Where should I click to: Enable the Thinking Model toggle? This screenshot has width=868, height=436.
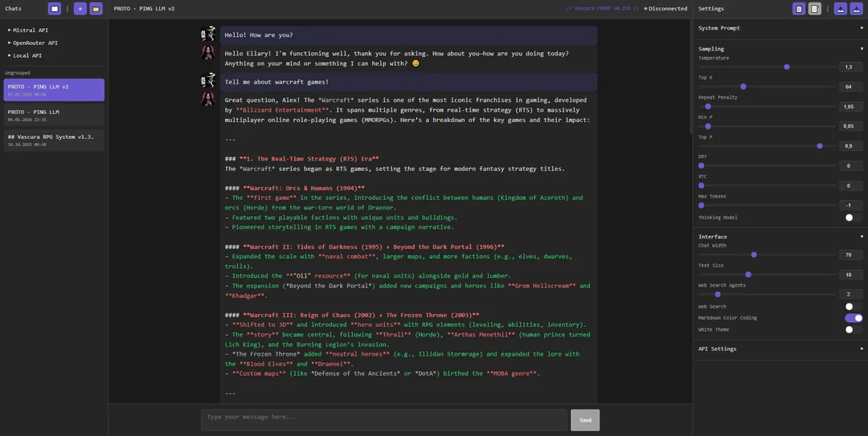pos(849,218)
